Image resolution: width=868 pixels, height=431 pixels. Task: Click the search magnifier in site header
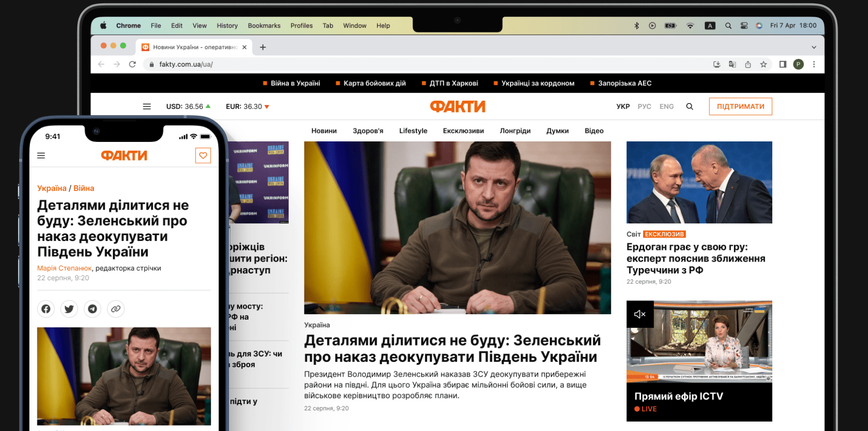(689, 107)
